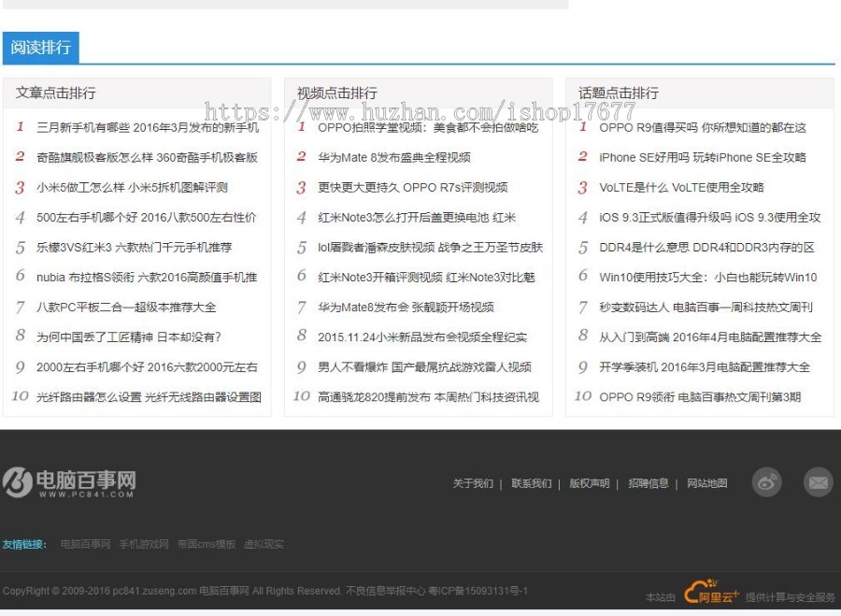Viewport: 841px width, 616px height.
Task: Open topic 开学季装机 2016年3月电脑配置推荐大全
Action: pos(705,367)
